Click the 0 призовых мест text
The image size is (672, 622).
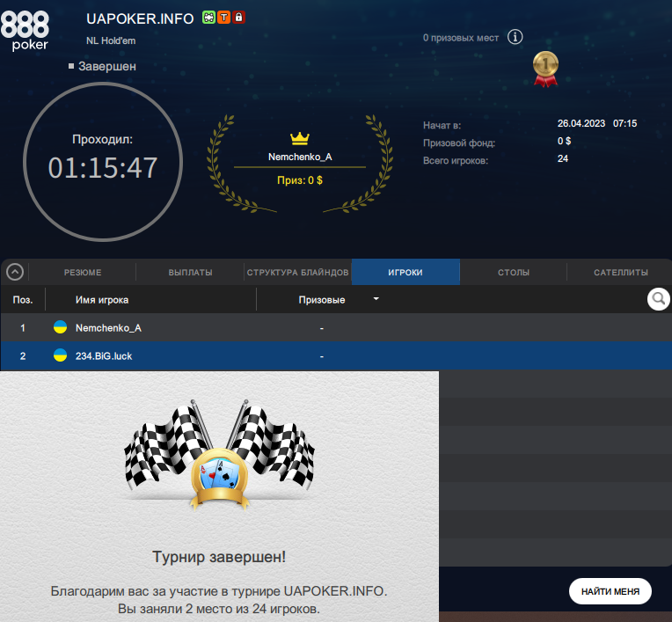pos(461,38)
